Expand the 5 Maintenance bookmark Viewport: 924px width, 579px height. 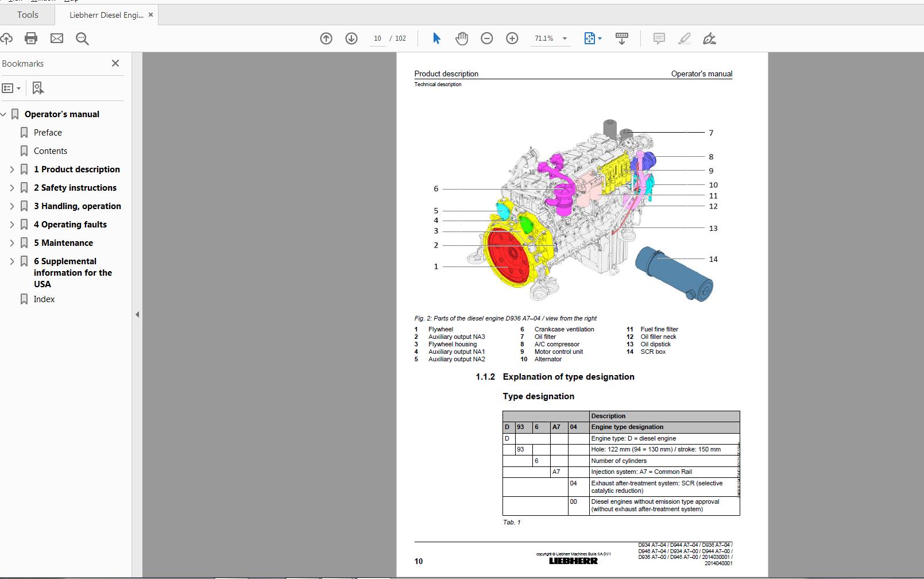point(12,242)
